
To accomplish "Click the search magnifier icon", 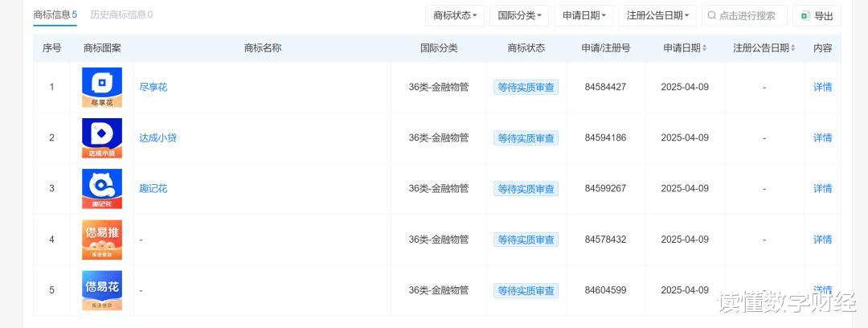I will pyautogui.click(x=711, y=15).
